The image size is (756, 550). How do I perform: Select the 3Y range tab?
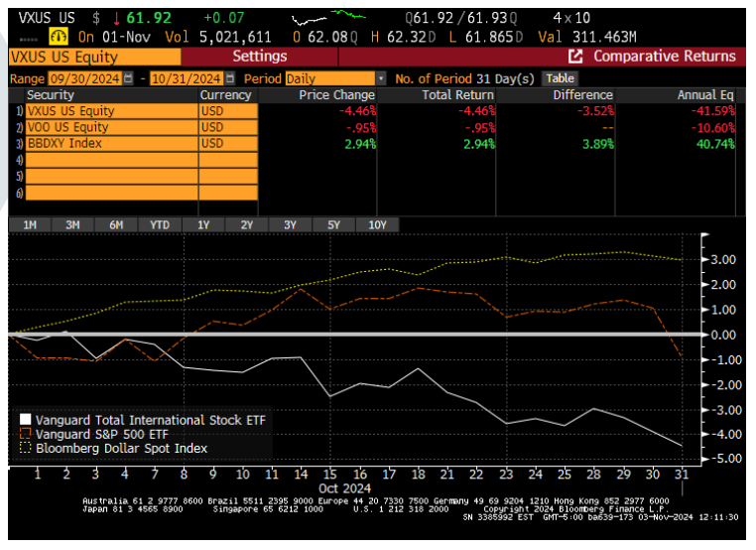291,224
